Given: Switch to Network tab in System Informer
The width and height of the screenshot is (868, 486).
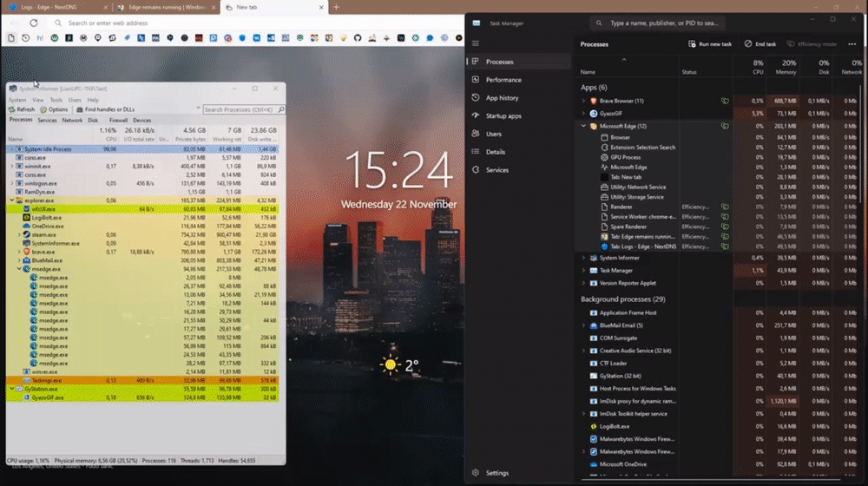Looking at the screenshot, I should coord(72,120).
